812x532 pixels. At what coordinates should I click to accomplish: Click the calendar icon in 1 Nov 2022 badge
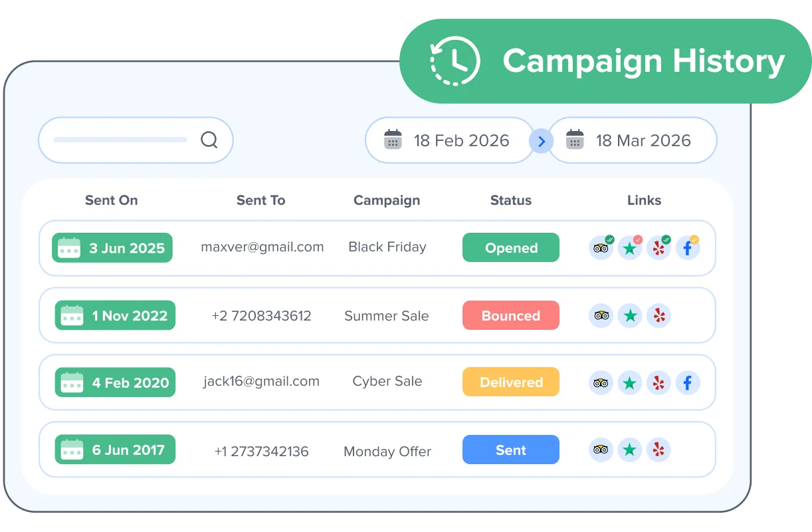(72, 315)
